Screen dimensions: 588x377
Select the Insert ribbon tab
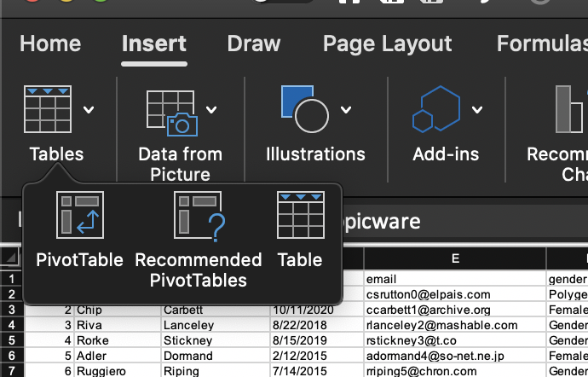(154, 43)
